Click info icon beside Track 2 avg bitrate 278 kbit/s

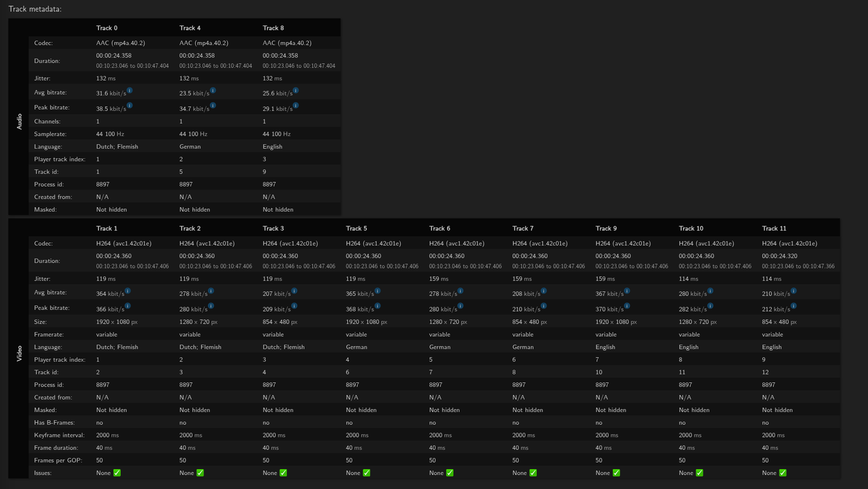pyautogui.click(x=211, y=291)
